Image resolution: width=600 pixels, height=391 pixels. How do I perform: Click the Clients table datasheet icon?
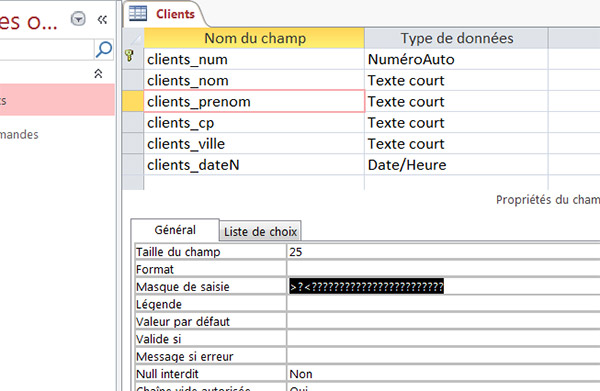(138, 13)
